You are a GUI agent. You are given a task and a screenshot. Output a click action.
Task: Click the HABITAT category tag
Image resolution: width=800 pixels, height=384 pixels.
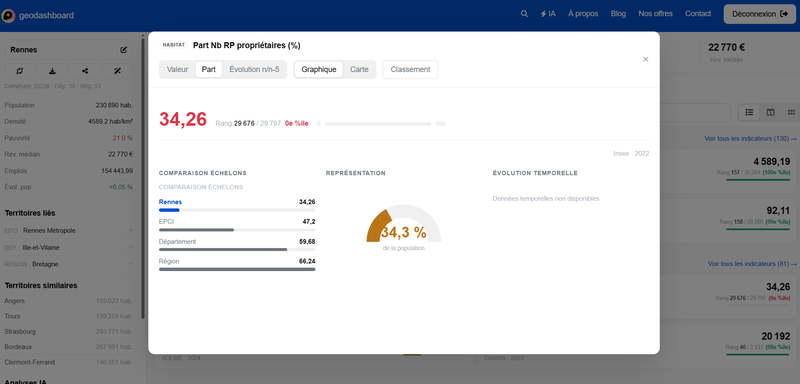[x=174, y=45]
